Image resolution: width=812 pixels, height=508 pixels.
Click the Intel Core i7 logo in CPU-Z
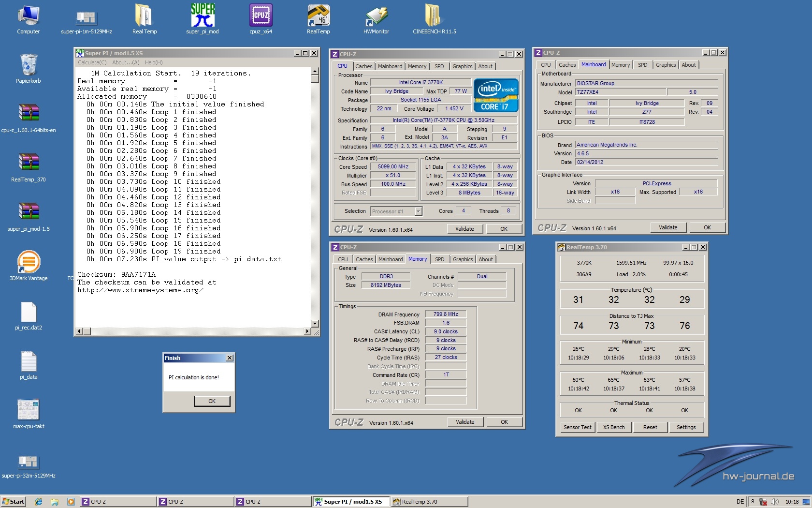[496, 95]
